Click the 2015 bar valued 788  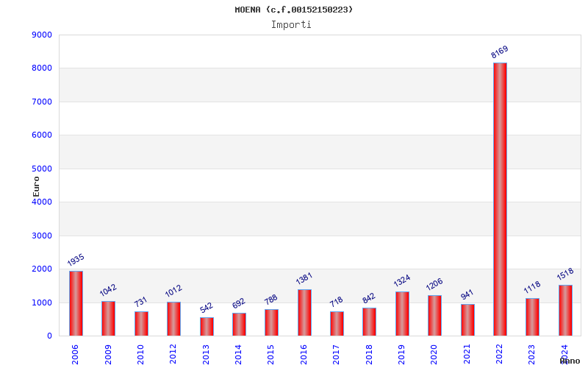(x=271, y=322)
